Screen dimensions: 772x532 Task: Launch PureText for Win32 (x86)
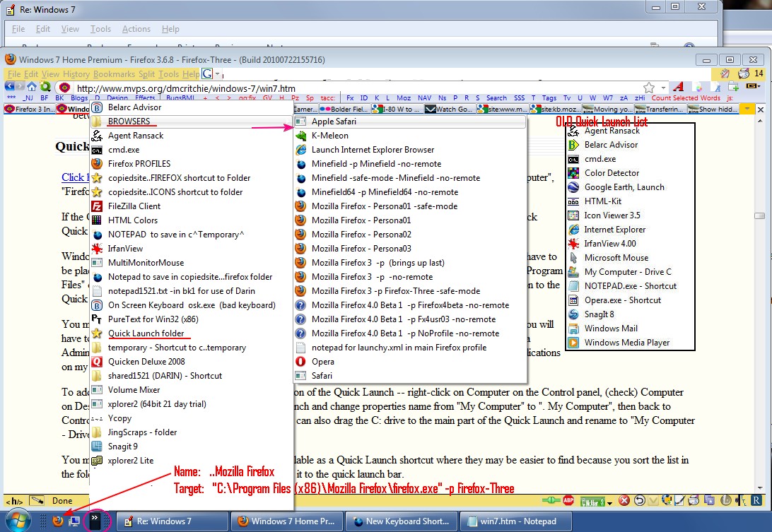coord(192,319)
